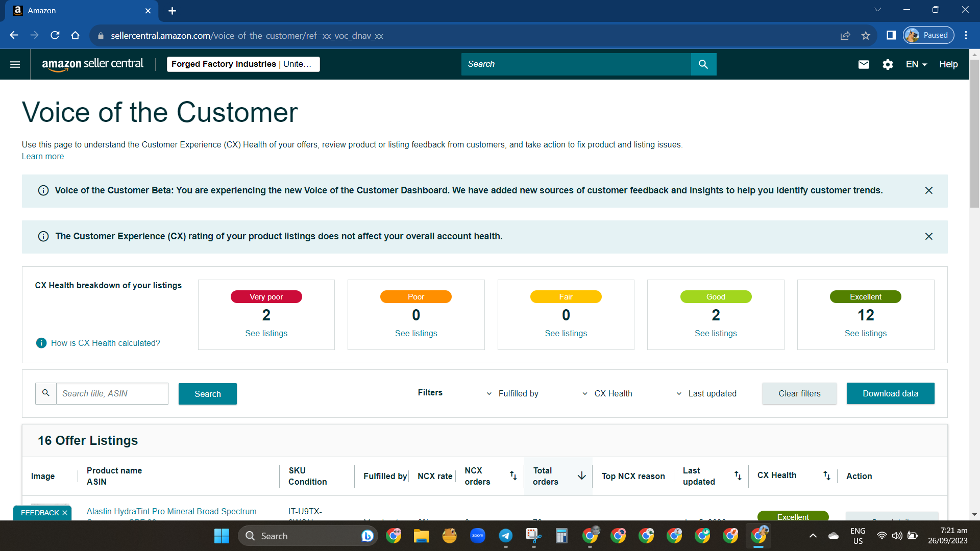Open the Learn more link

(43, 157)
